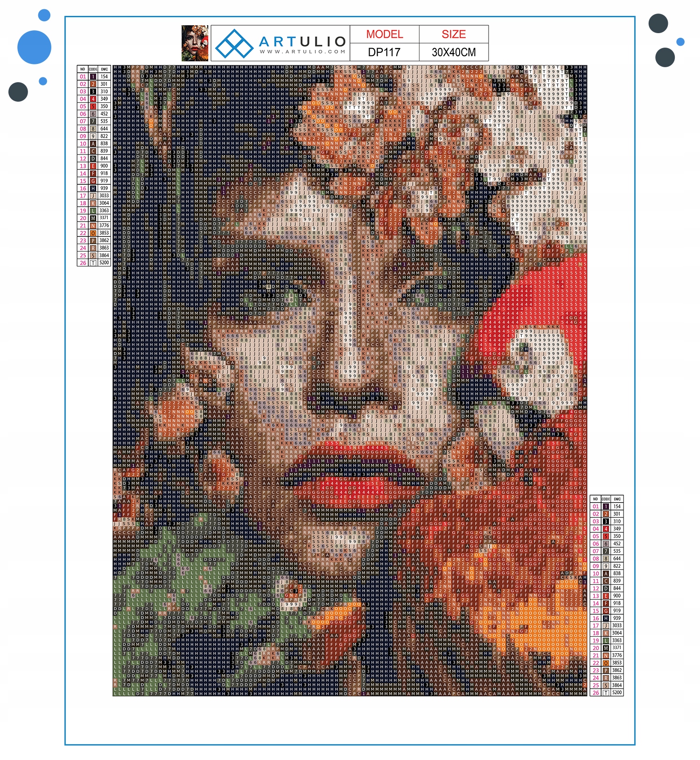Select the MODEL header cell

point(385,35)
